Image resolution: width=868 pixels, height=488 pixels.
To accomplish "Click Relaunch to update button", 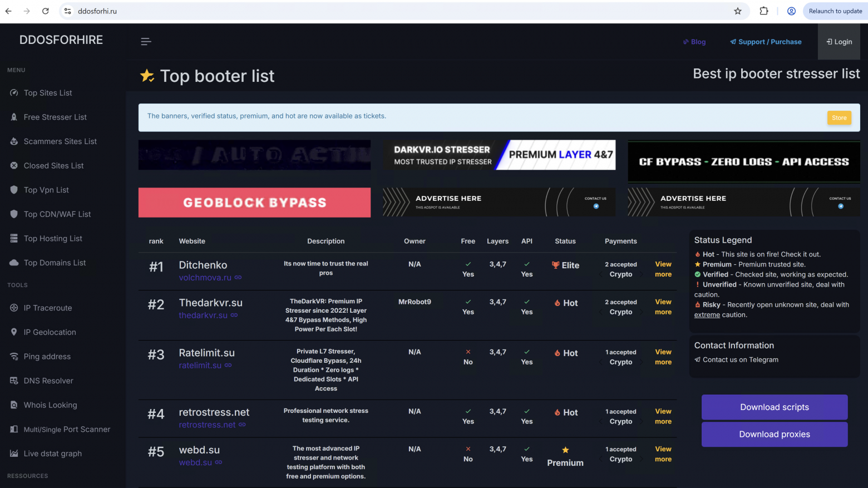I will coord(835,11).
